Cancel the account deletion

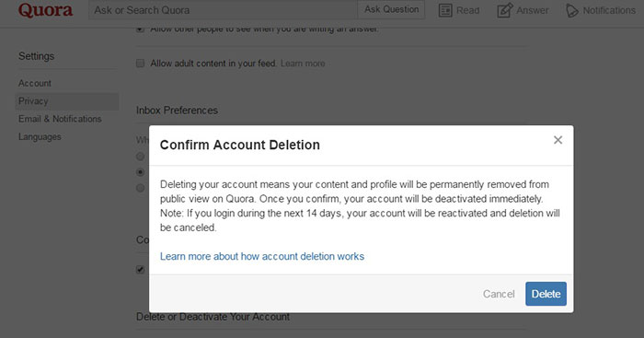click(x=499, y=294)
